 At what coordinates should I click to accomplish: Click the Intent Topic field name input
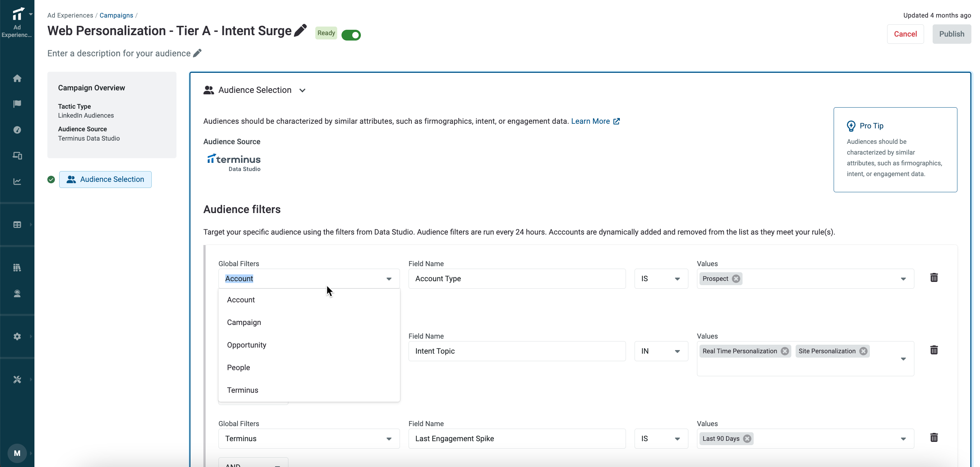pos(517,351)
